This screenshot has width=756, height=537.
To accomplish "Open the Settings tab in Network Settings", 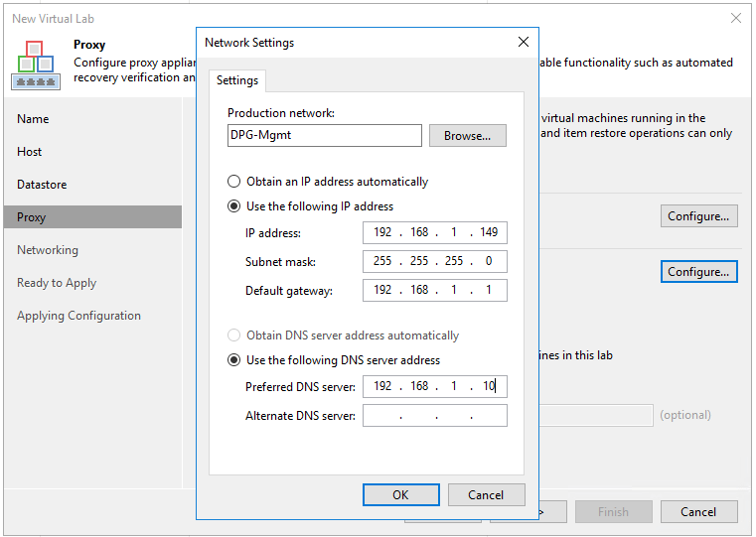I will click(237, 80).
